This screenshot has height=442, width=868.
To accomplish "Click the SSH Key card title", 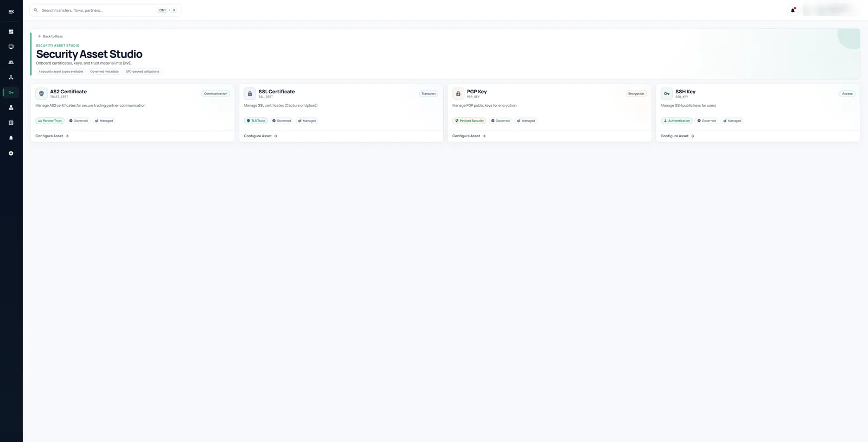I will click(685, 92).
